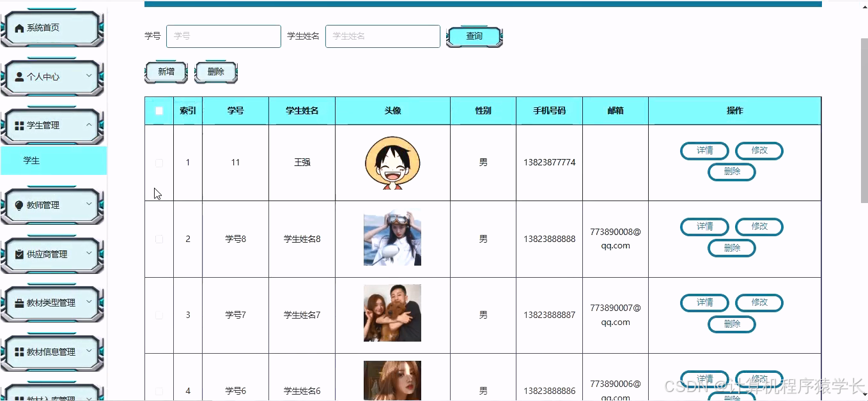The height and width of the screenshot is (401, 868).
Task: Open the 教材信息管理 menu item
Action: (52, 352)
